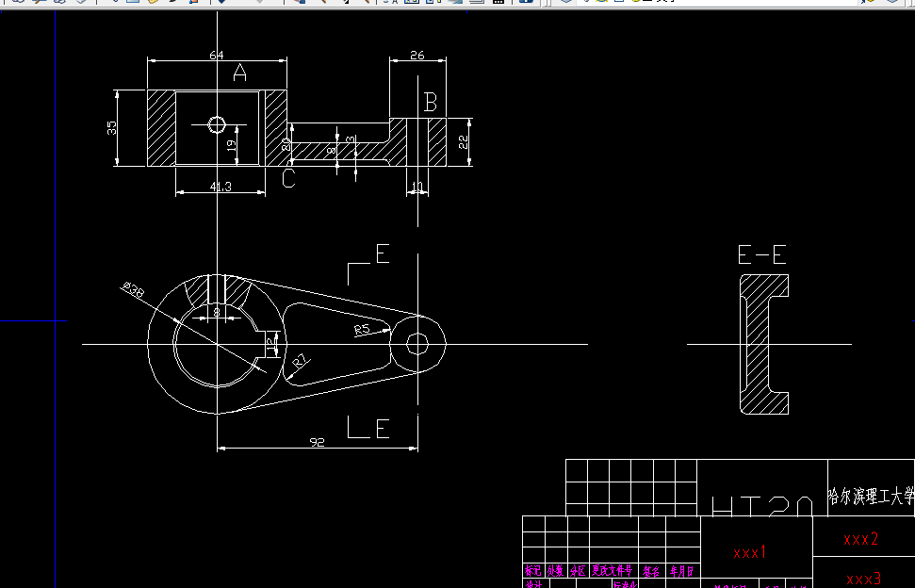The height and width of the screenshot is (588, 915).
Task: Click the 签名 title block cell
Action: coord(651,570)
